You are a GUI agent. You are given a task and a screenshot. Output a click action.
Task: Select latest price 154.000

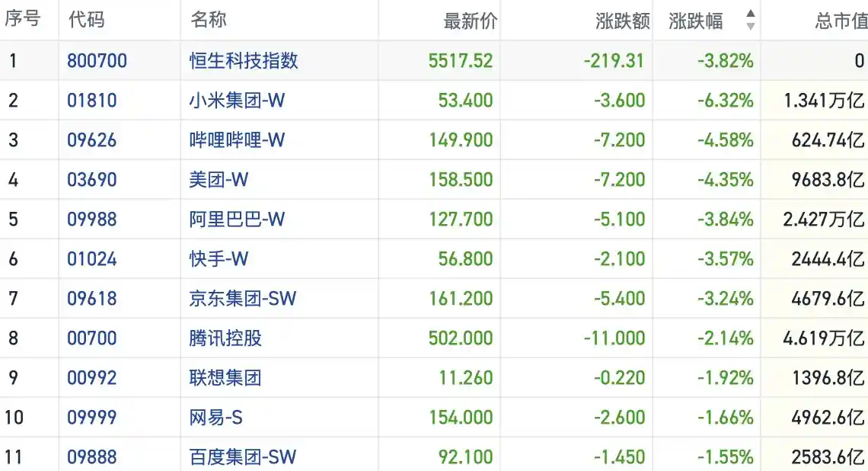pos(461,417)
